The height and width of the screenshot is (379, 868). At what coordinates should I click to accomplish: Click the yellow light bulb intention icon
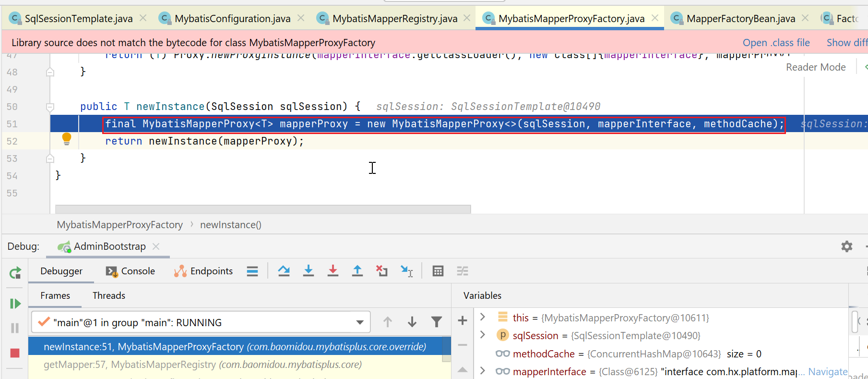tap(67, 139)
